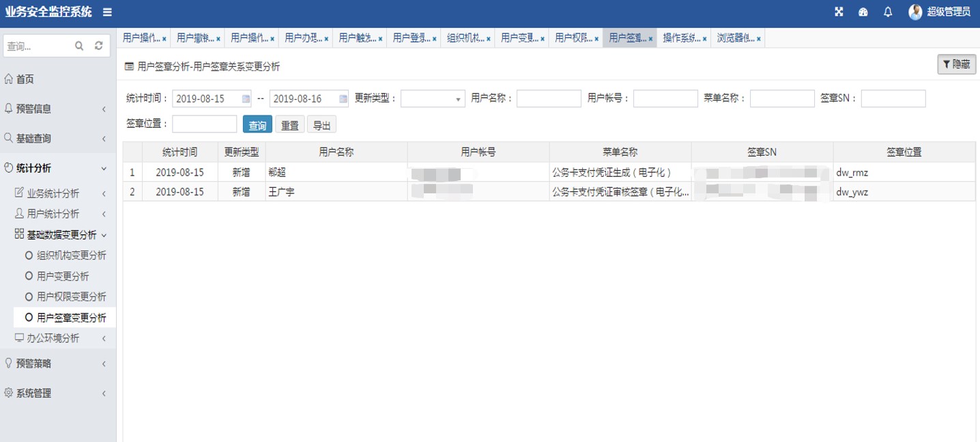Click the sidebar search magnifier icon
980x442 pixels.
[79, 46]
